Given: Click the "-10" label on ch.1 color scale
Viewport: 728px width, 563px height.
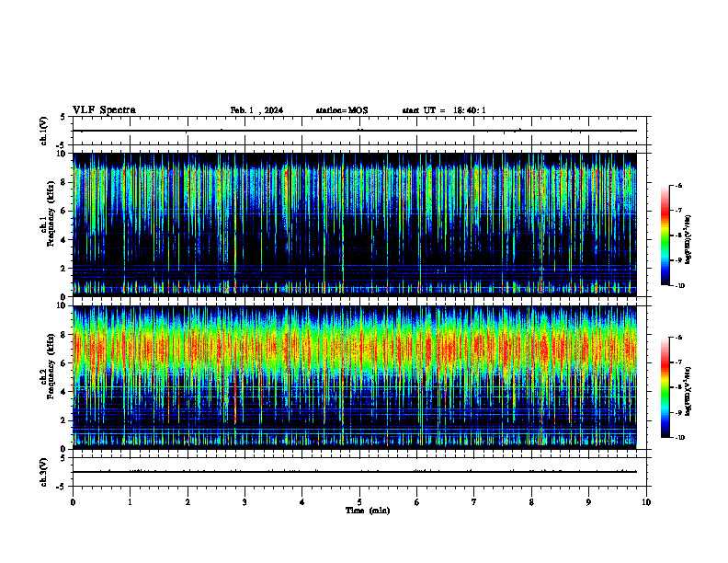Looking at the screenshot, I should 679,286.
